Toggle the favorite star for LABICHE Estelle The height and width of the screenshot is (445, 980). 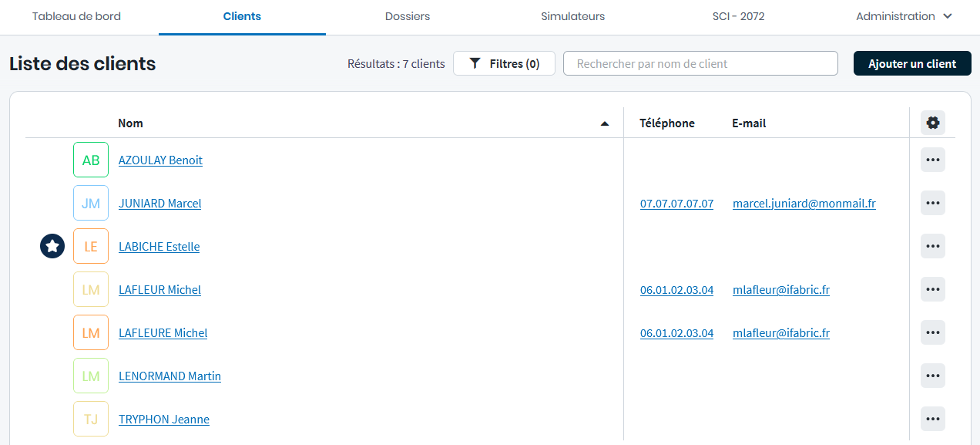(52, 246)
